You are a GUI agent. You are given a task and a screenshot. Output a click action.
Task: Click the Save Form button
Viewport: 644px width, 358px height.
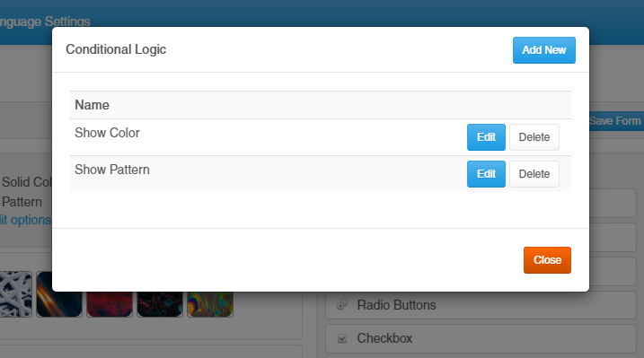coord(616,121)
